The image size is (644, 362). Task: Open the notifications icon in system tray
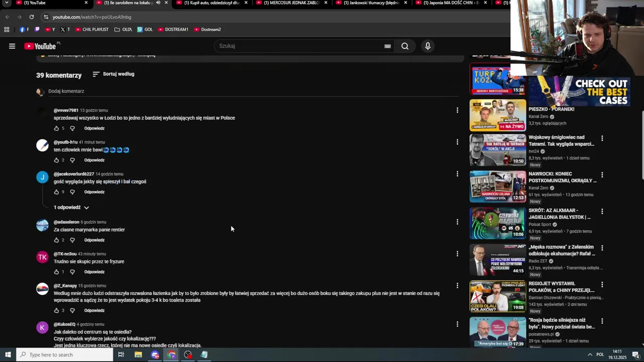tap(635, 355)
